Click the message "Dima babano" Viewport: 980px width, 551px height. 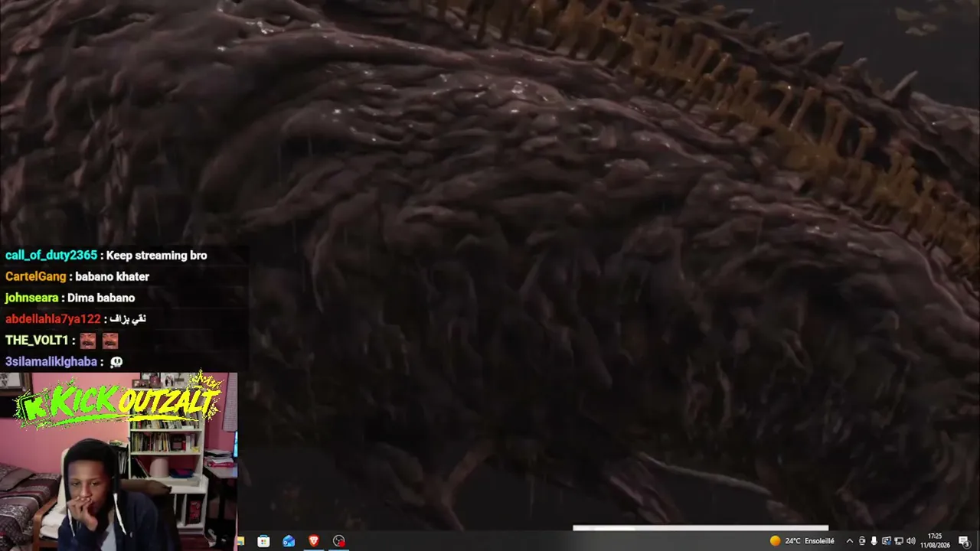(x=101, y=298)
